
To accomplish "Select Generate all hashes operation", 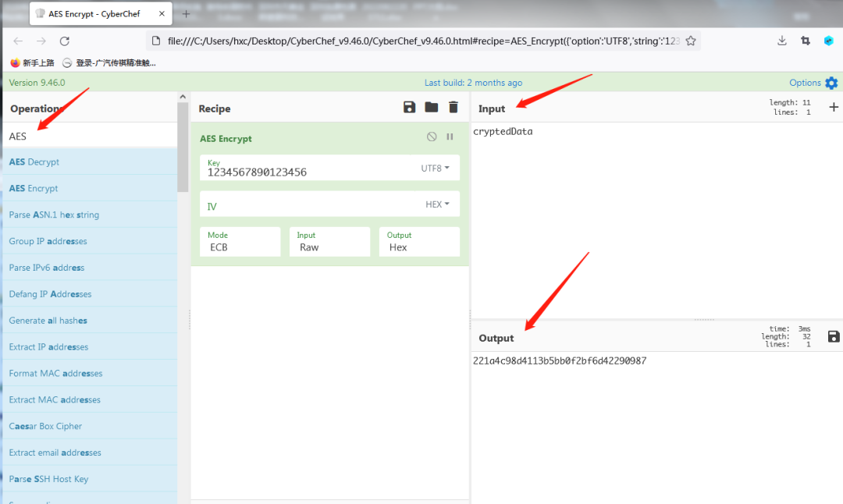I will [90, 320].
